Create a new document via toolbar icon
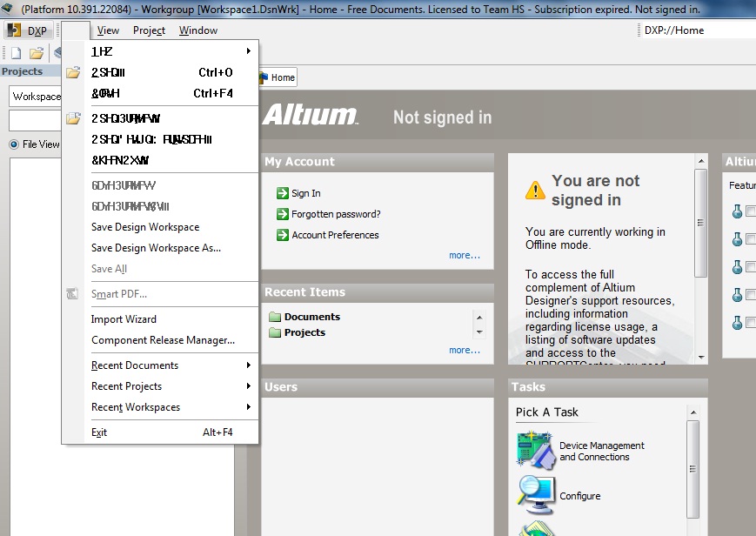 click(x=16, y=53)
